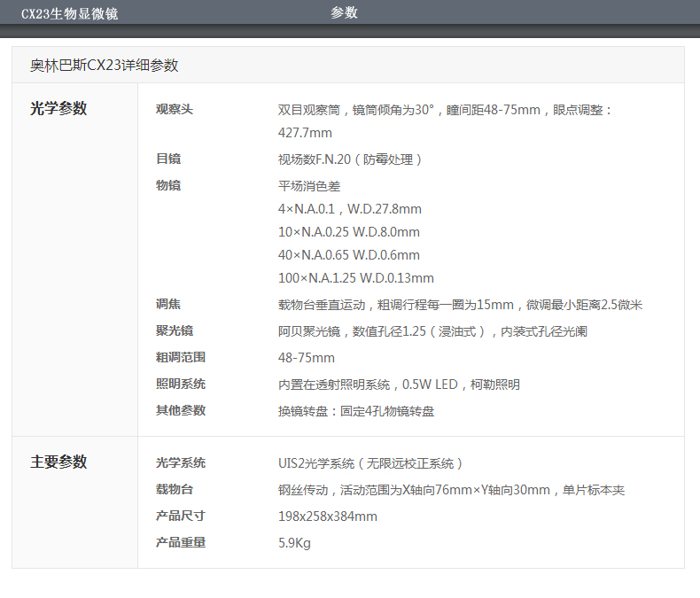Viewport: 700px width, 598px height.
Task: Select the text 内置在透射照明系统，0.5W LED，柯勒照明
Action: point(399,384)
